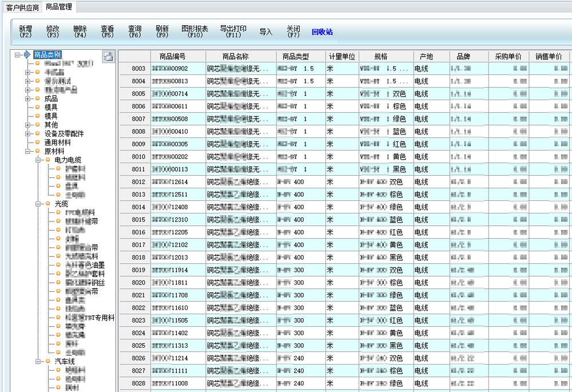The image size is (572, 392).
Task: Click 导出打印 (F11) in the toolbar
Action: [233, 31]
